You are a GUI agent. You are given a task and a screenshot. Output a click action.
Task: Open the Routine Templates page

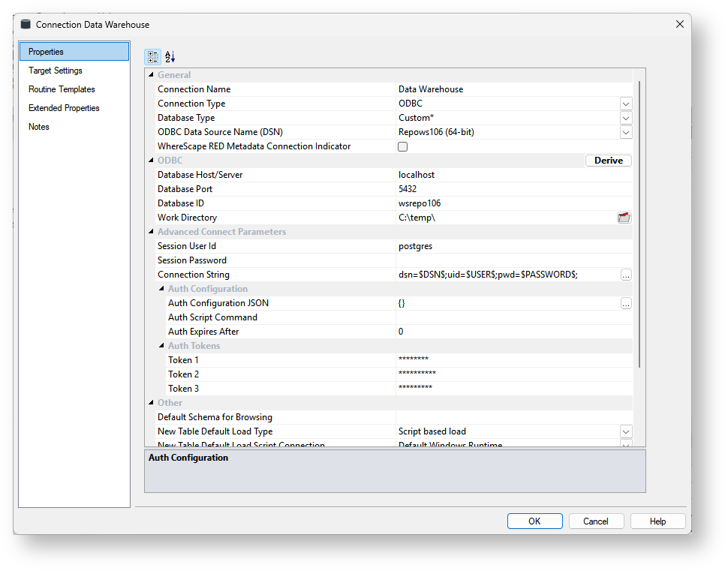point(62,89)
